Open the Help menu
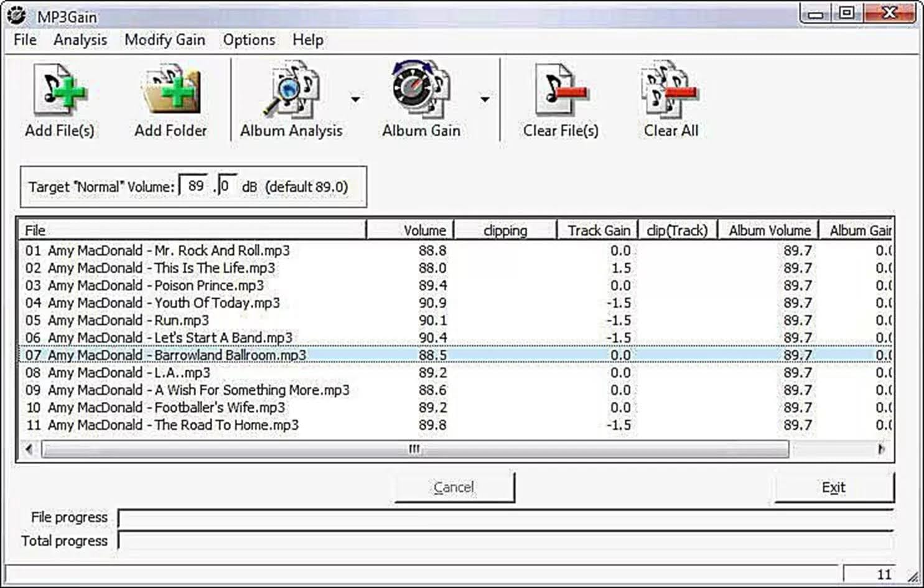 308,40
